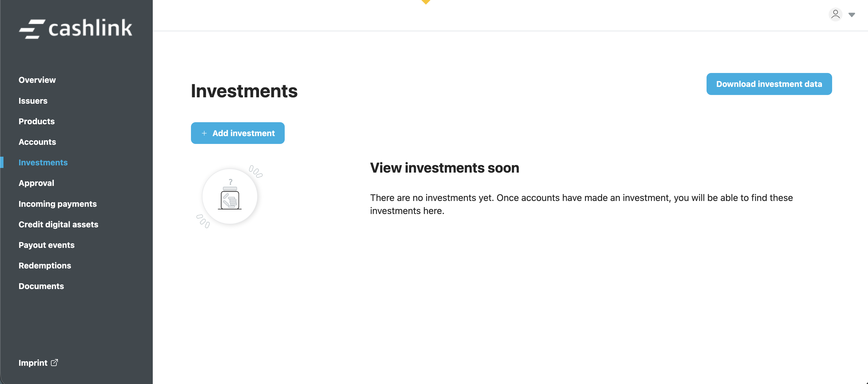Open Products in the sidebar
The width and height of the screenshot is (868, 384).
coord(36,121)
